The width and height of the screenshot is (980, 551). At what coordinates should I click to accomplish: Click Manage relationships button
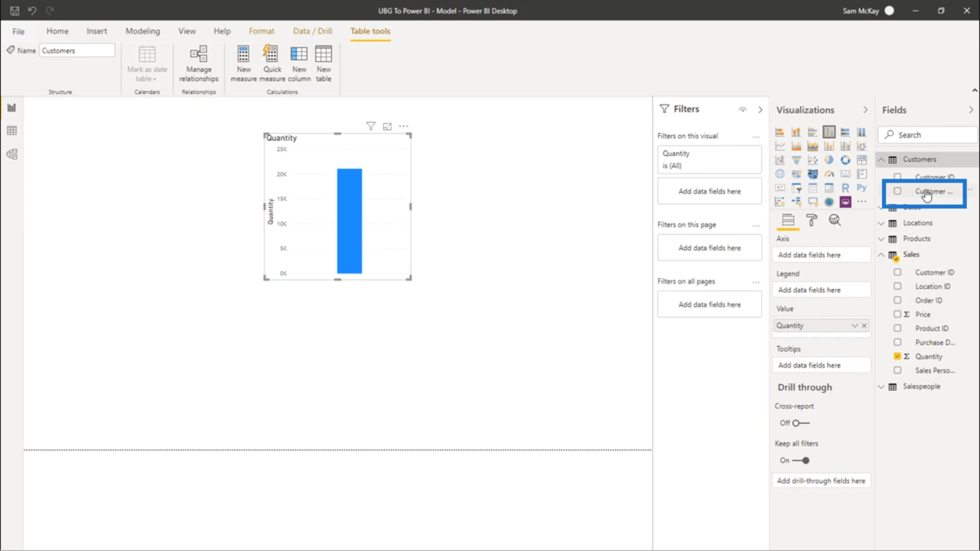coord(199,64)
